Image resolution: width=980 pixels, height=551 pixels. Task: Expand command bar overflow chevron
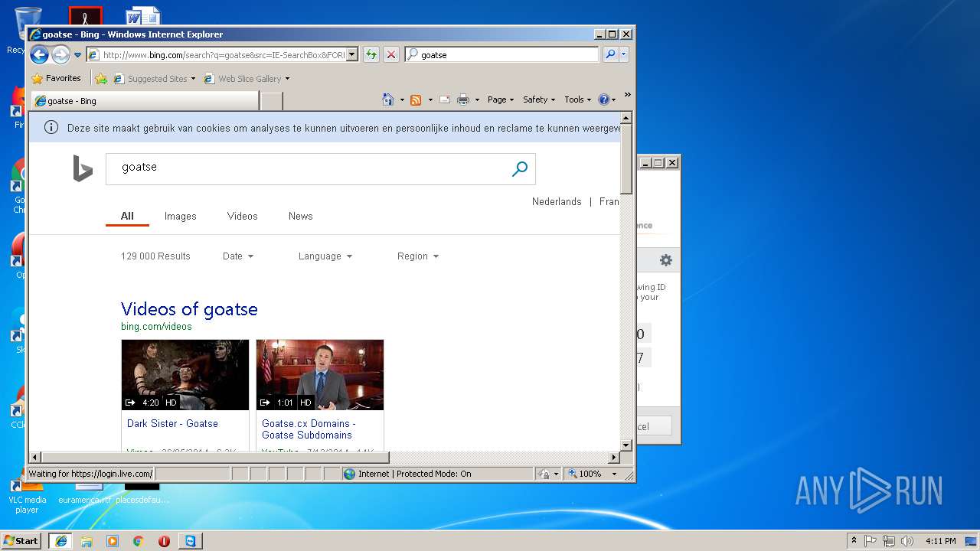click(x=627, y=95)
